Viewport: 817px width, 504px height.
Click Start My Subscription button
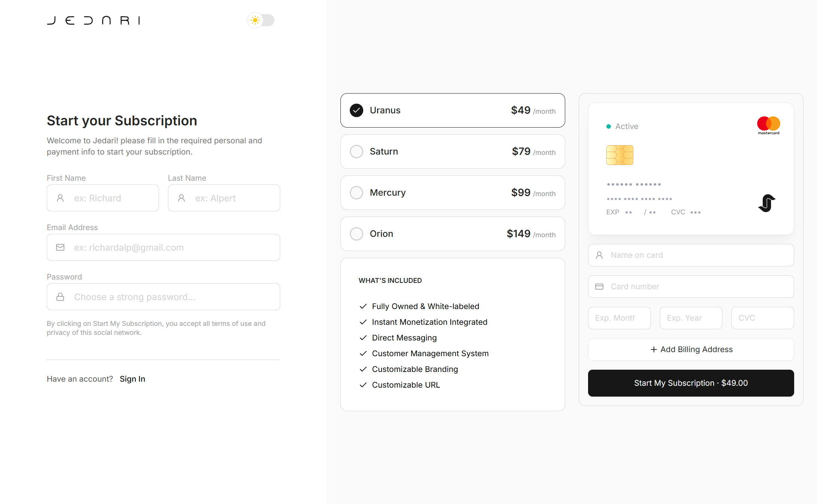click(x=691, y=383)
